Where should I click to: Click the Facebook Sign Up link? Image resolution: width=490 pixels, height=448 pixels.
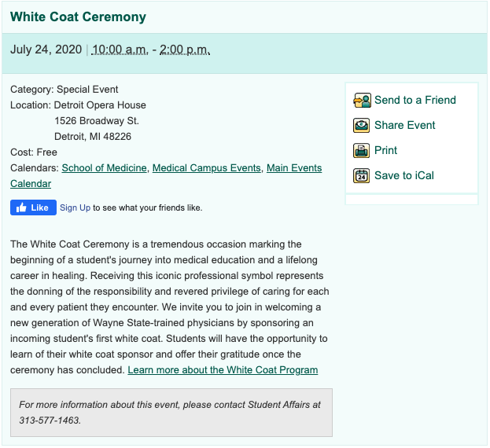[75, 208]
